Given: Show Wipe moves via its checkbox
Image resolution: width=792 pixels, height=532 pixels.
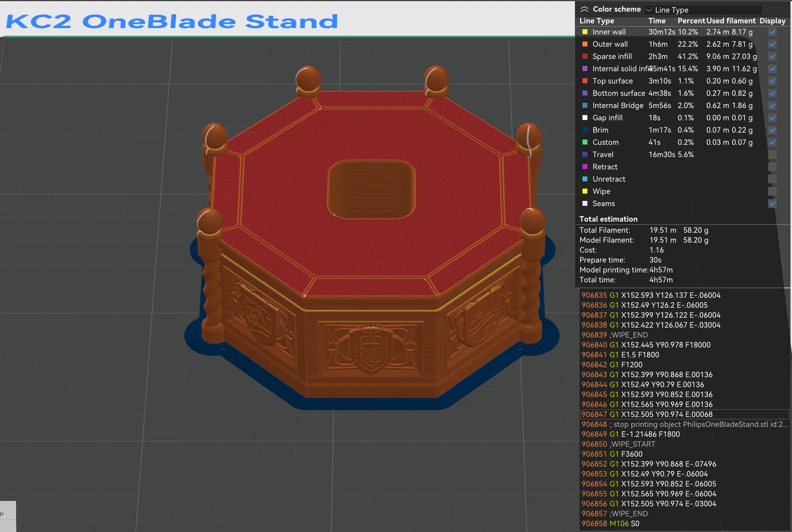Looking at the screenshot, I should coord(772,192).
